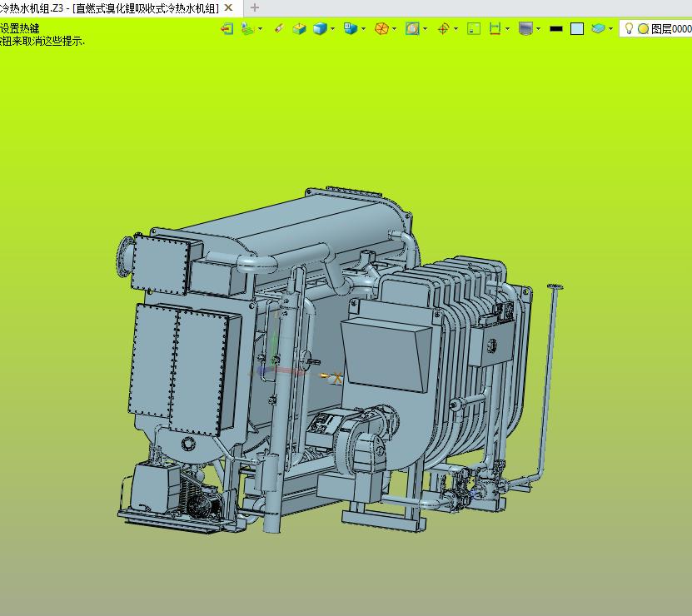Click the light blue face color swatch
The width and height of the screenshot is (692, 616).
[x=577, y=28]
